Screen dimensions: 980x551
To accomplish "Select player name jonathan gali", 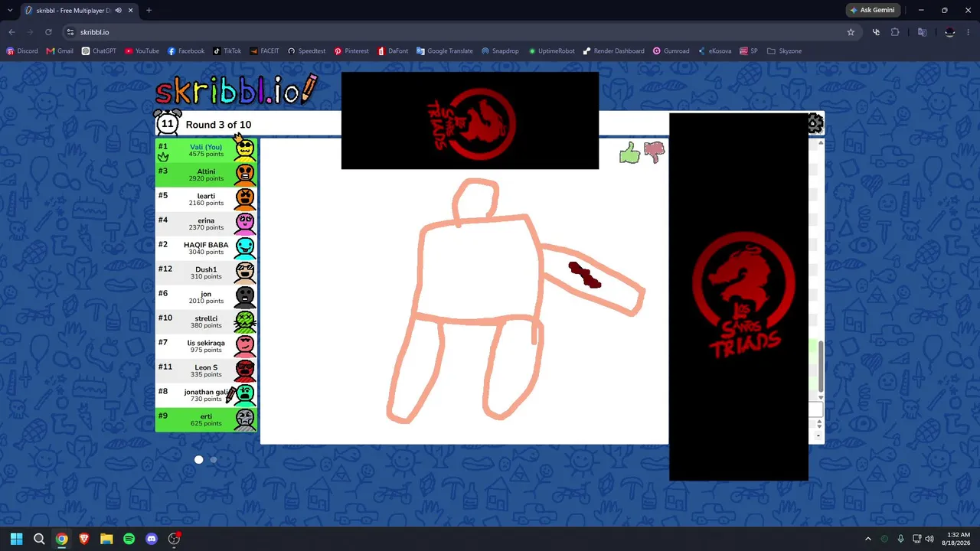I will pos(206,392).
